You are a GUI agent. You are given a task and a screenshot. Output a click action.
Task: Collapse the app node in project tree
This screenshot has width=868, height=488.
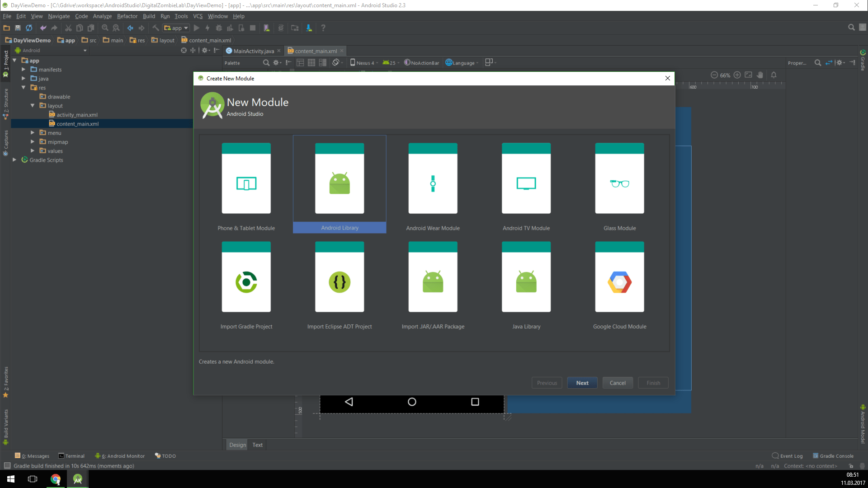[14, 60]
